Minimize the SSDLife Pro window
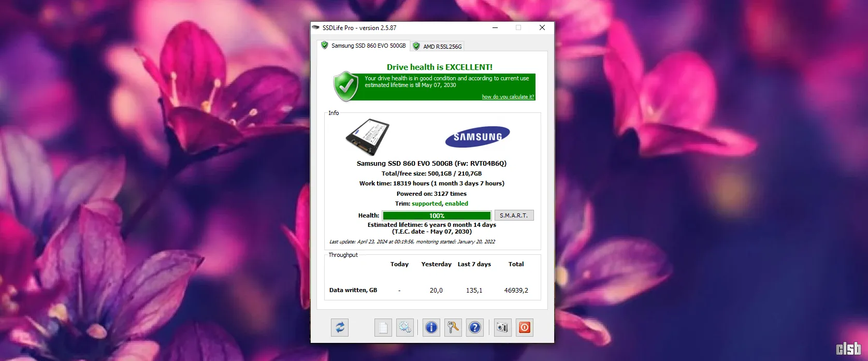Screen dimensions: 868x361 pos(495,27)
